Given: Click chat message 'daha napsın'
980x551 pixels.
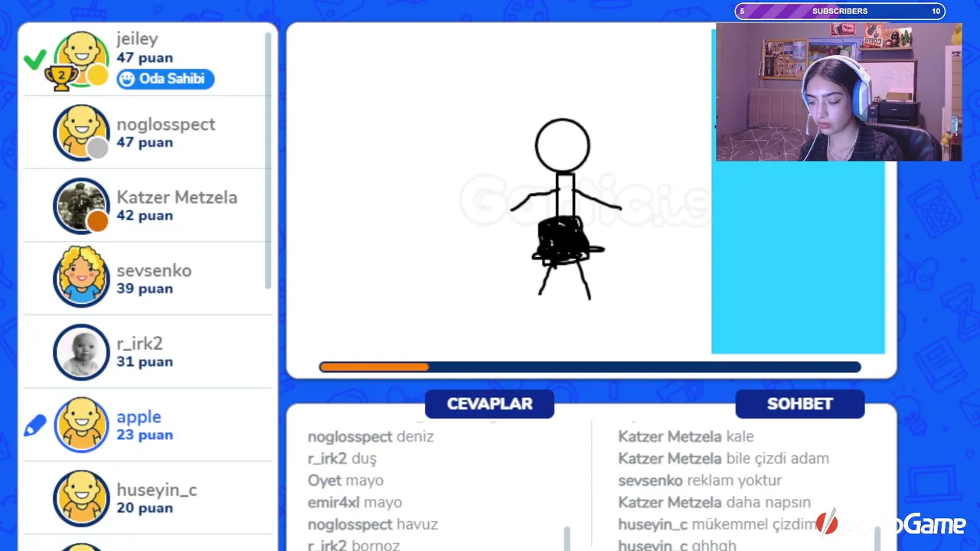Looking at the screenshot, I should (768, 503).
